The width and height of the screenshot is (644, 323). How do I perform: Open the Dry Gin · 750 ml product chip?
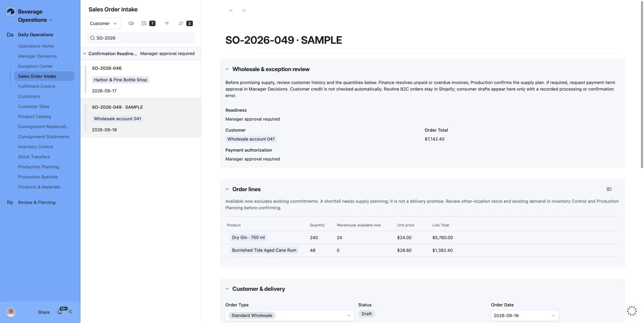[248, 237]
